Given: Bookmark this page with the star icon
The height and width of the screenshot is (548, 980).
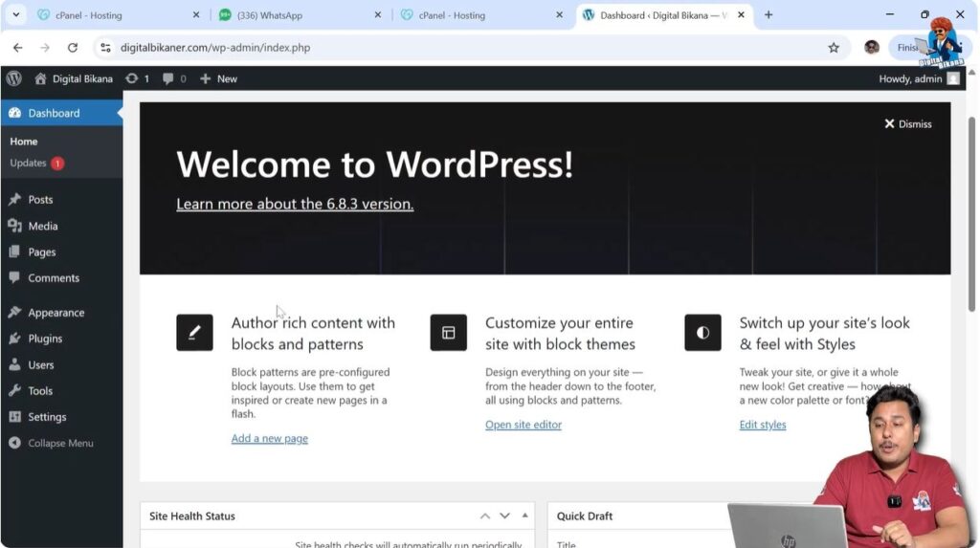Looking at the screenshot, I should click(x=834, y=48).
